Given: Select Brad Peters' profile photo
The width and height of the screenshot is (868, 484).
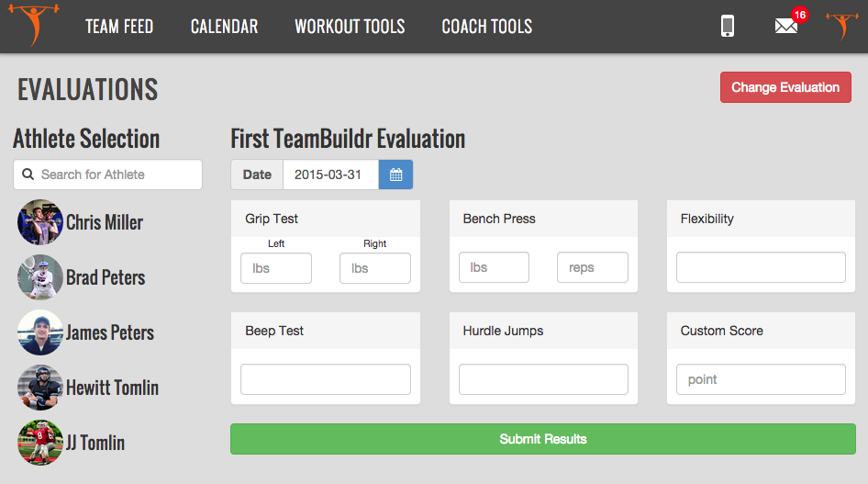Looking at the screenshot, I should tap(39, 277).
